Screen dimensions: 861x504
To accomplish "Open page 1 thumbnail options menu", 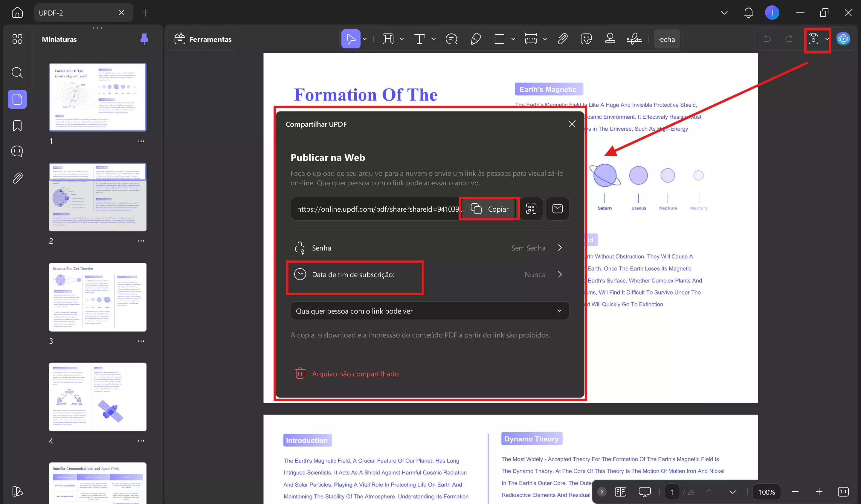I will 141,141.
